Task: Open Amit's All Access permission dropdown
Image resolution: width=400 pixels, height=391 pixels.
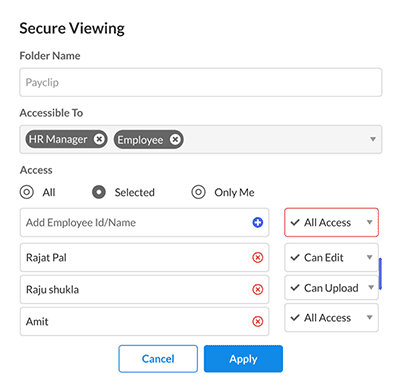Action: pyautogui.click(x=331, y=317)
